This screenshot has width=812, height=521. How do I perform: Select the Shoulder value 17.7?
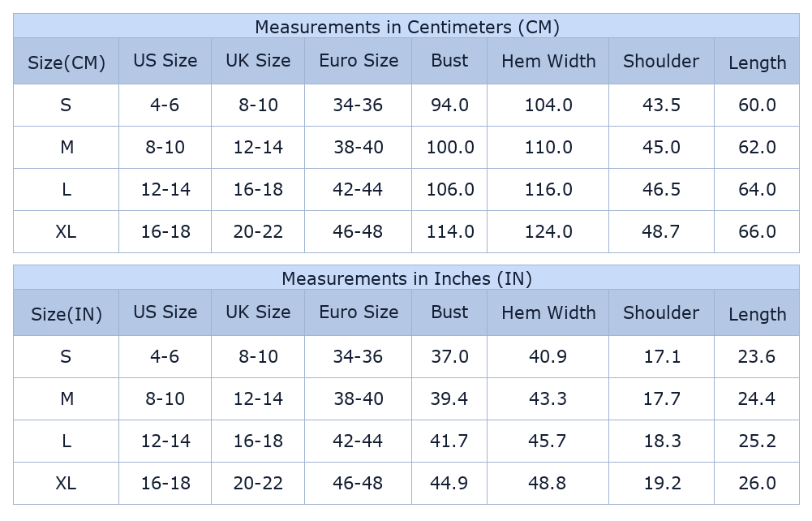pyautogui.click(x=661, y=398)
